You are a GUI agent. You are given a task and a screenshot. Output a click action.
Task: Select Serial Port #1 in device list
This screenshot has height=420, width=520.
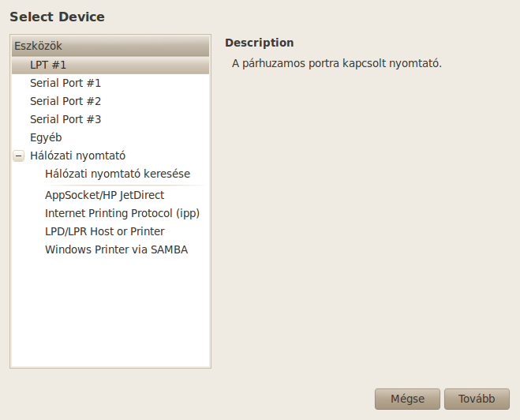pyautogui.click(x=110, y=83)
